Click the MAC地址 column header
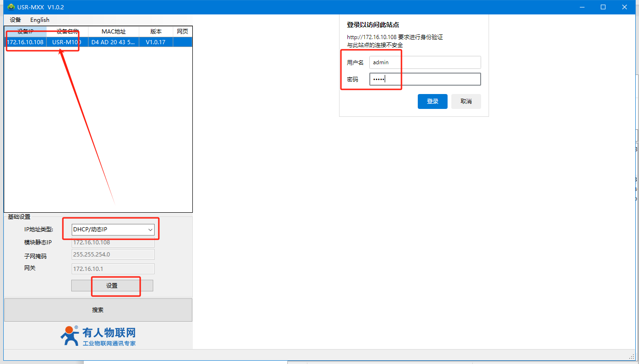639x364 pixels. click(114, 32)
